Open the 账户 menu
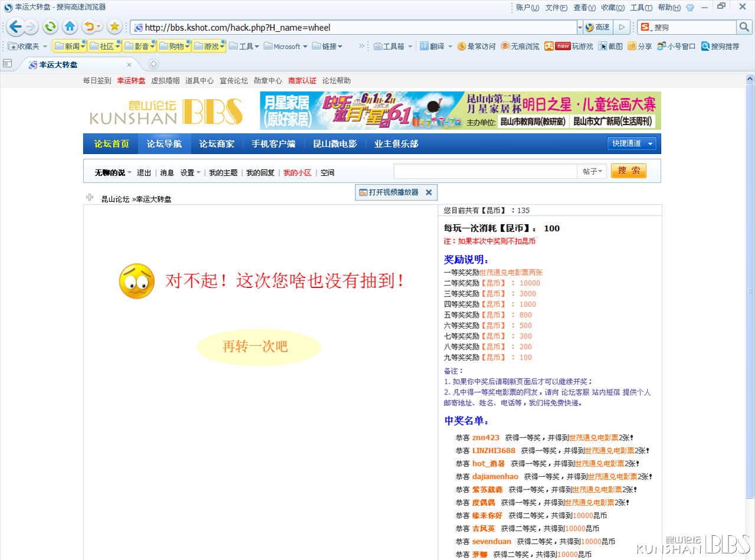755x560 pixels. click(527, 8)
